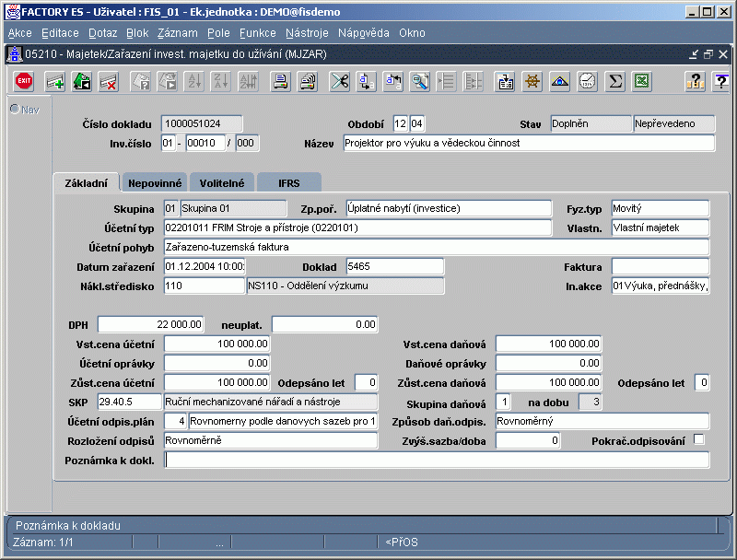Click the red EXIT stop-sign icon
The image size is (737, 560).
coord(24,81)
